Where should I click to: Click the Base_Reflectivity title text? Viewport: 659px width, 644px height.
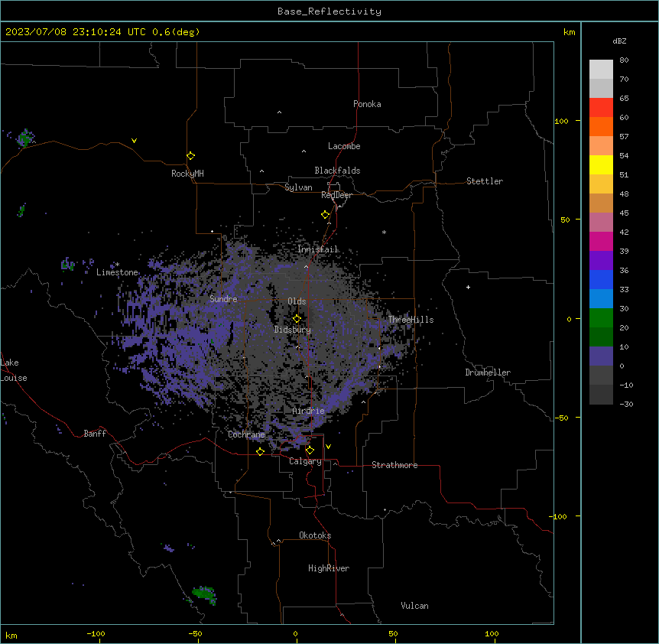329,11
